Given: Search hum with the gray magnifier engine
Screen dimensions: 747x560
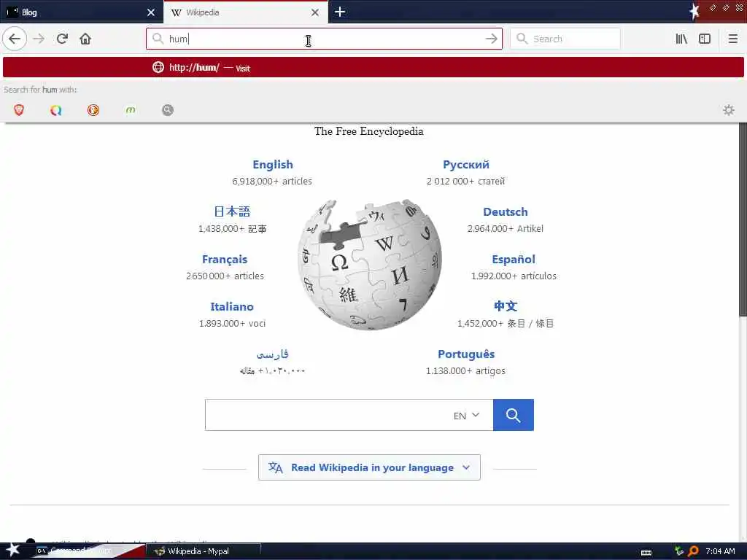Looking at the screenshot, I should coord(168,110).
